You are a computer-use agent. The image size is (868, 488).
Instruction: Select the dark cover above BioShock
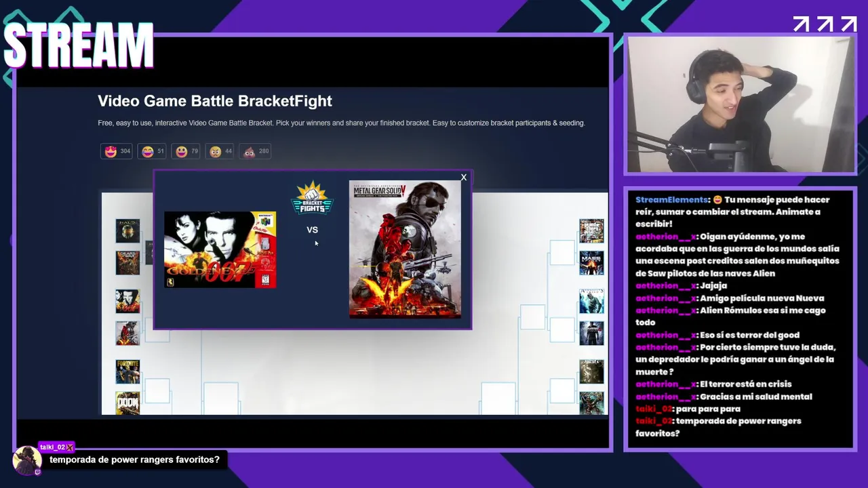point(591,371)
